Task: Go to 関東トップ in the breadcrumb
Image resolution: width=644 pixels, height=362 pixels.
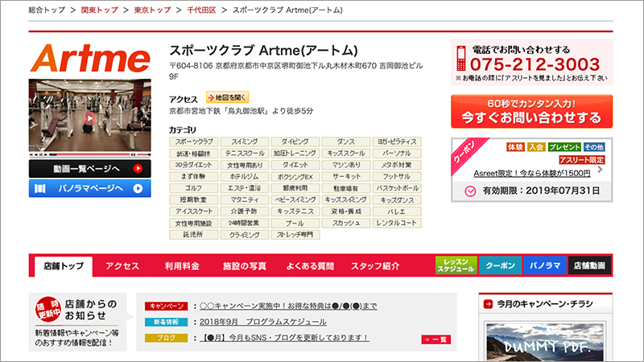Action: click(x=99, y=10)
